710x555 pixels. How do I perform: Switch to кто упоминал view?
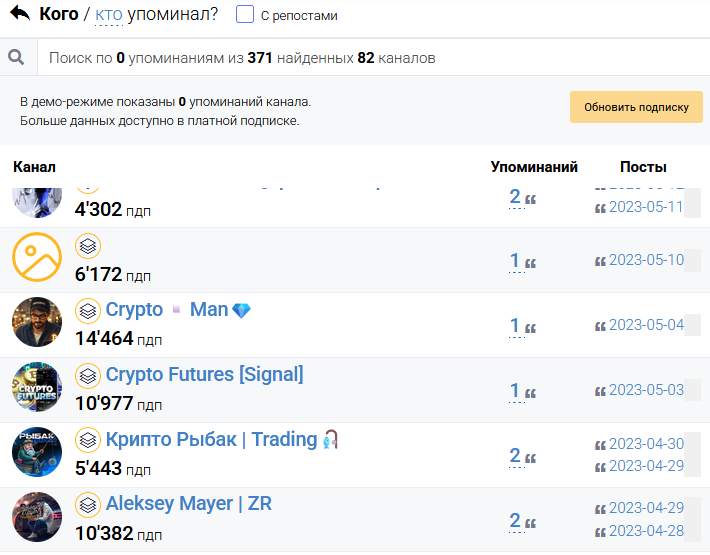pos(109,14)
